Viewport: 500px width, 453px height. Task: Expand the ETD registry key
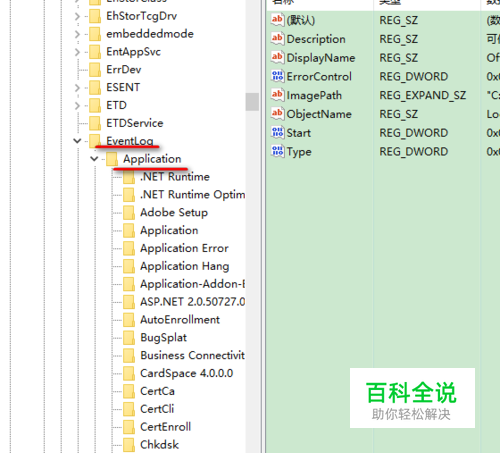pos(77,106)
